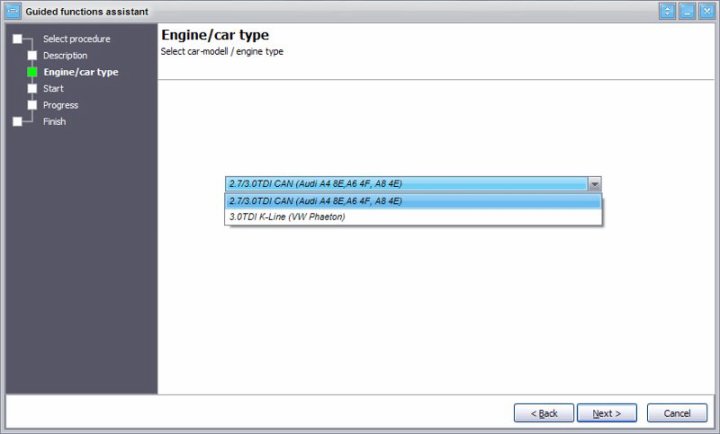Click the Progress step square marker
720x434 pixels.
32,105
